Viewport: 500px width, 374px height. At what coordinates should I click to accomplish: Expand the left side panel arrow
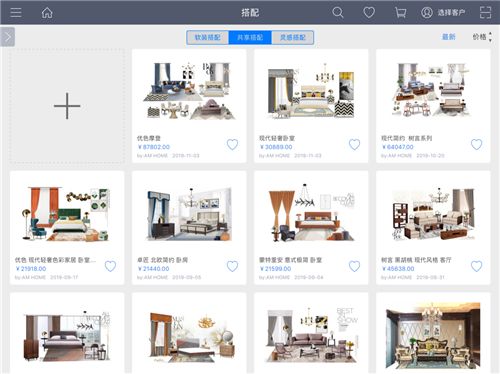(8, 37)
